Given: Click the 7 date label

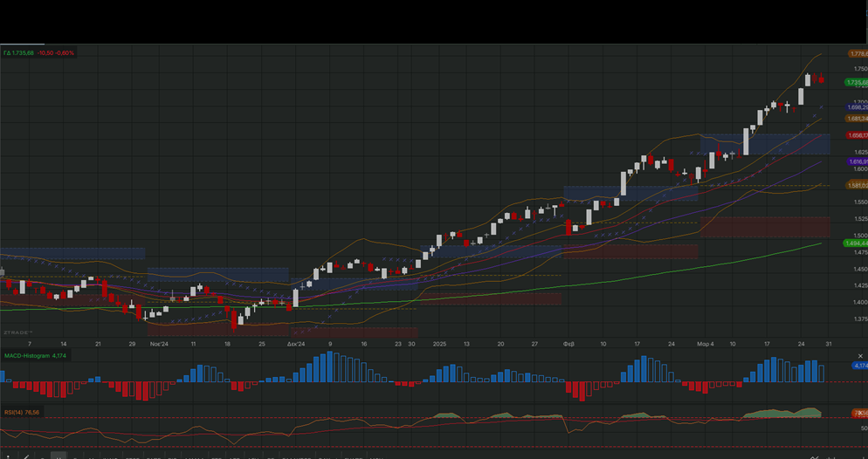Looking at the screenshot, I should (30, 344).
